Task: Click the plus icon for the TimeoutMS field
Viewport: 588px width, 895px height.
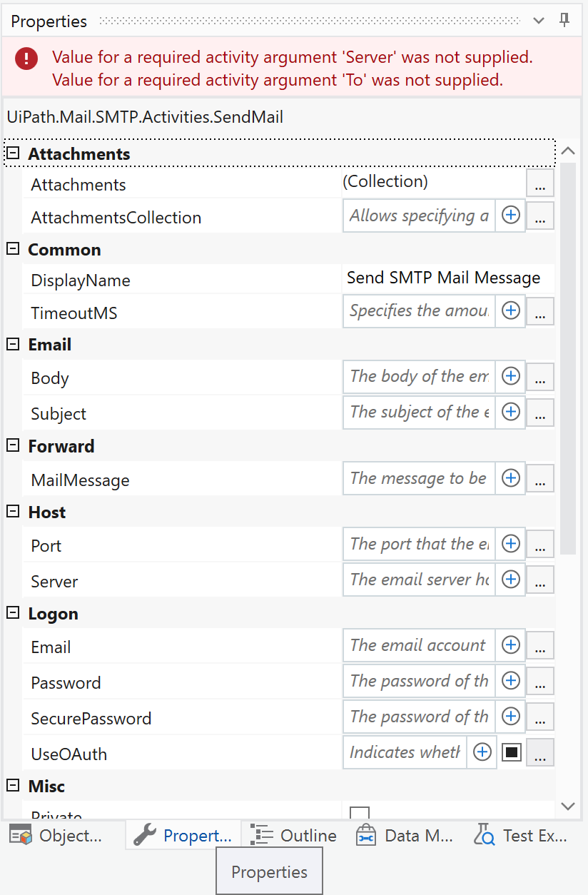Action: [x=511, y=310]
